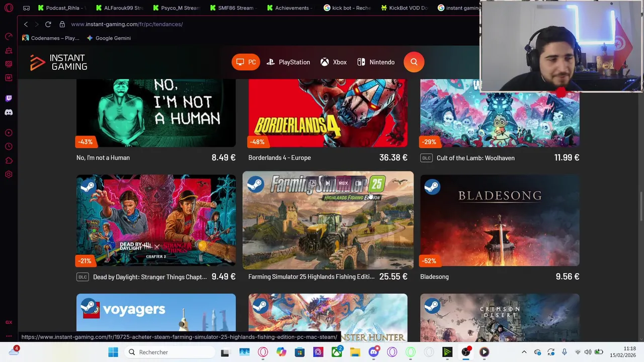Click the Borderlands 4 cover image
Image resolution: width=644 pixels, height=362 pixels.
point(328,113)
